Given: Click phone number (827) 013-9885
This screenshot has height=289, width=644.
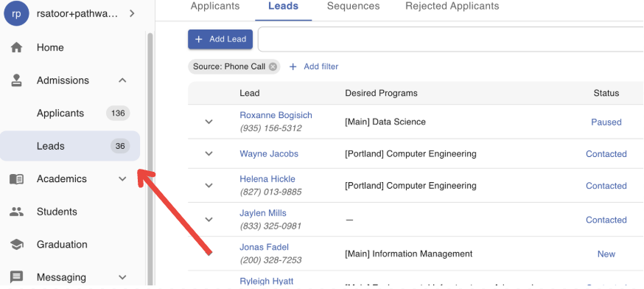Looking at the screenshot, I should pos(270,192).
